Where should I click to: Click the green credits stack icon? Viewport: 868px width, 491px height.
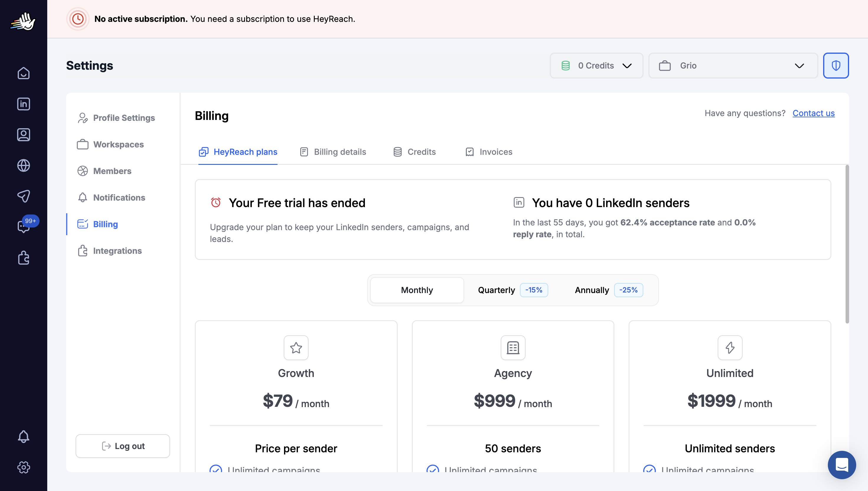[566, 65]
